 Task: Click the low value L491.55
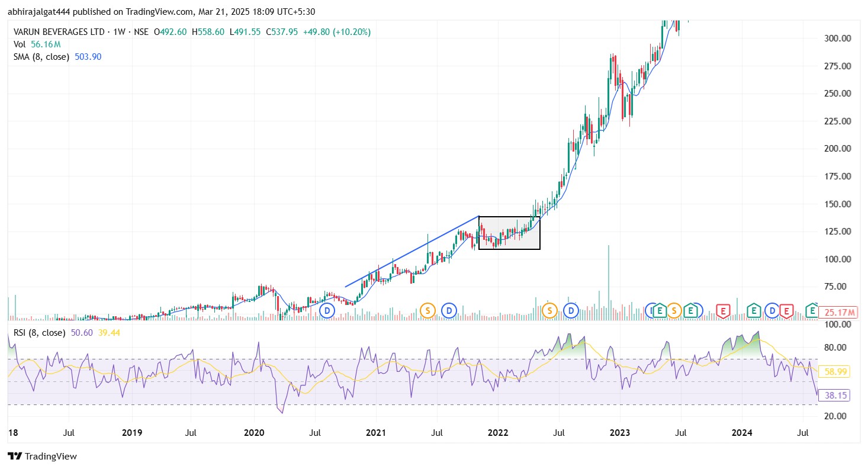click(x=245, y=32)
